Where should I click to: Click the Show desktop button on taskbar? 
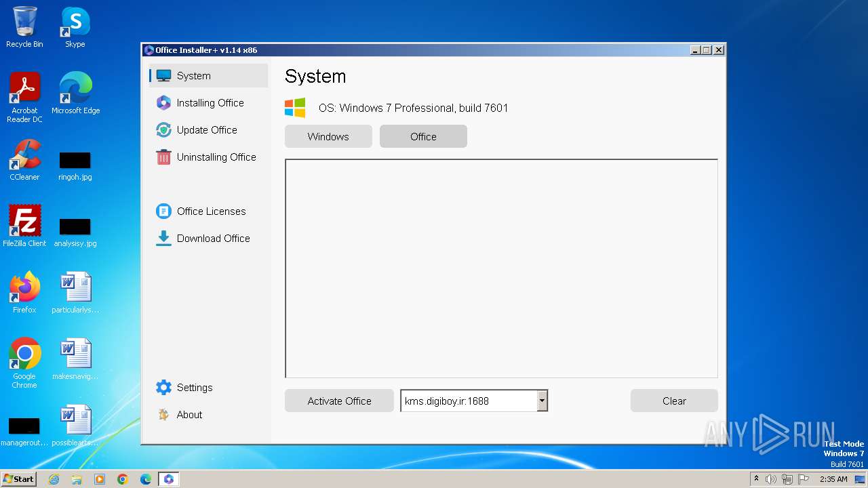861,479
